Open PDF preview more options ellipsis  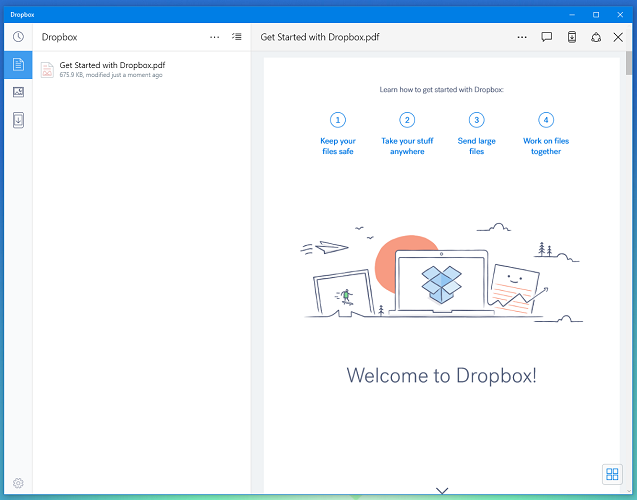[x=522, y=37]
